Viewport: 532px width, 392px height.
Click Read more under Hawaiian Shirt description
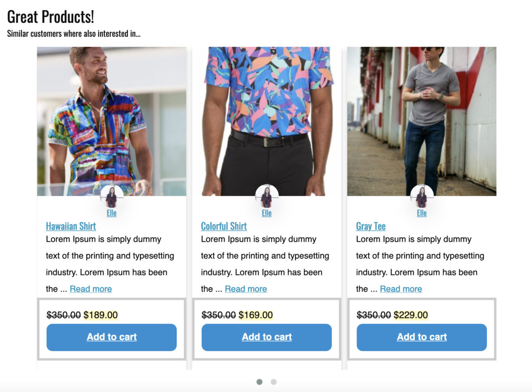[x=90, y=289]
